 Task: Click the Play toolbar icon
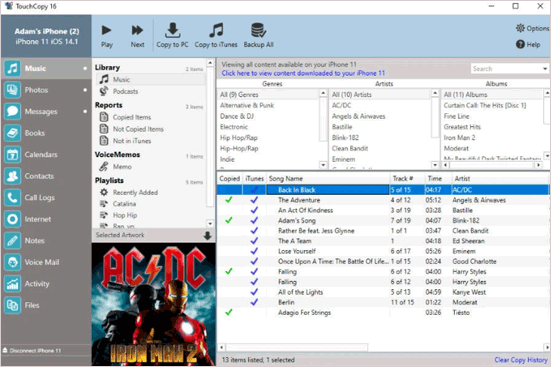pos(106,31)
